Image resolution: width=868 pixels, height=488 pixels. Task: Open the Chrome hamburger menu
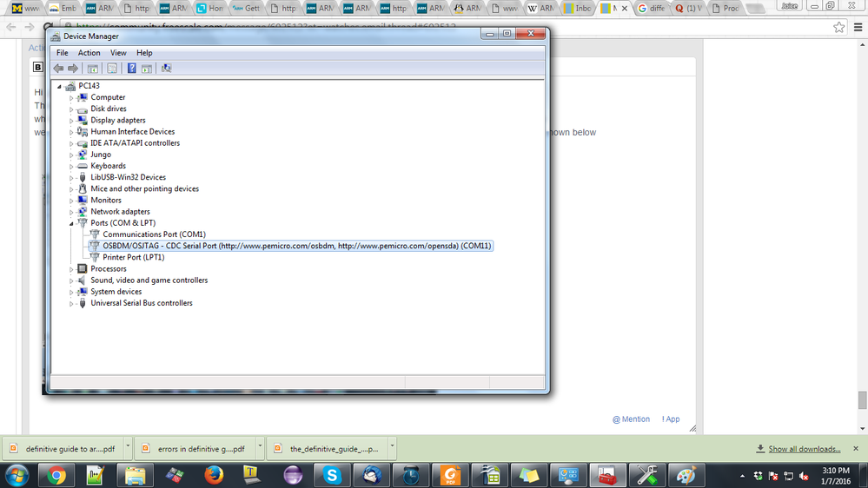[858, 27]
